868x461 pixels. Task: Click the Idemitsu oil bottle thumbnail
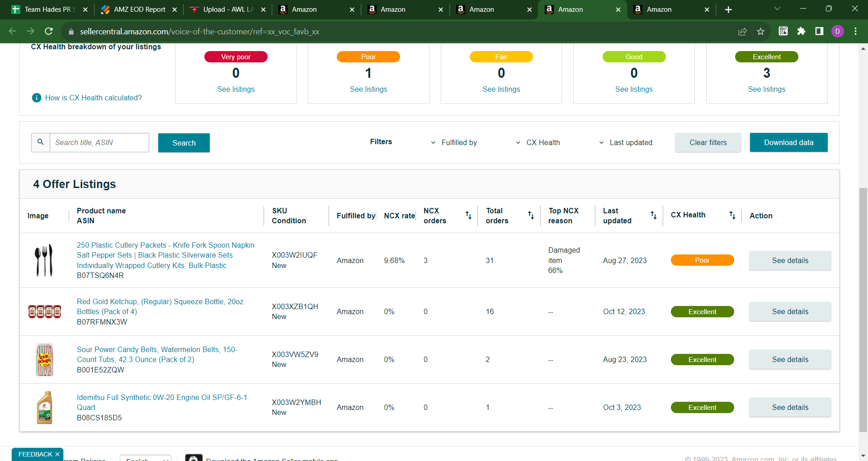pyautogui.click(x=44, y=407)
